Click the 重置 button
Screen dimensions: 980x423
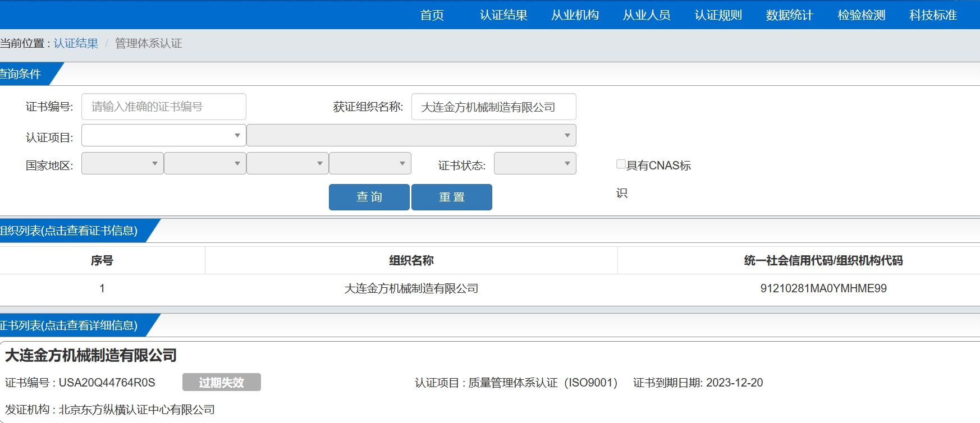point(452,197)
